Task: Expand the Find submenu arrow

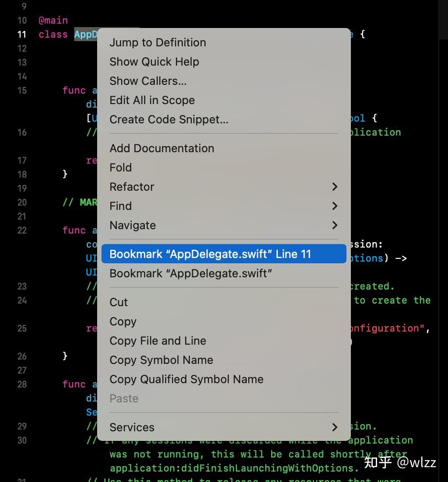Action: 335,206
